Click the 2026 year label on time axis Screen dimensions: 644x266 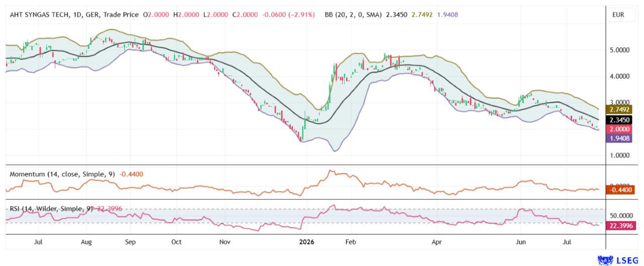pyautogui.click(x=306, y=242)
